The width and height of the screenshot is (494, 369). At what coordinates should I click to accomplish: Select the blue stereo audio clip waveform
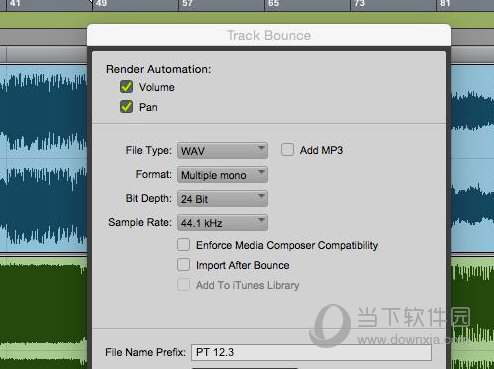(x=43, y=158)
